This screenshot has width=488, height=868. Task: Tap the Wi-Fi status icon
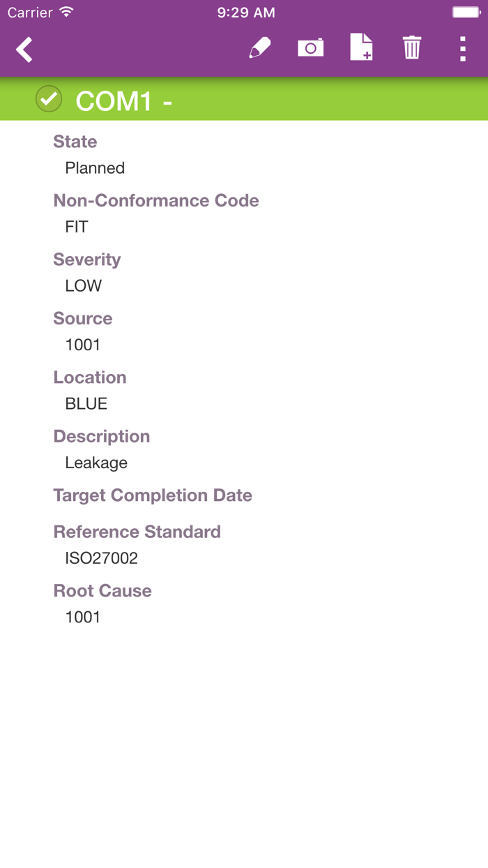66,13
